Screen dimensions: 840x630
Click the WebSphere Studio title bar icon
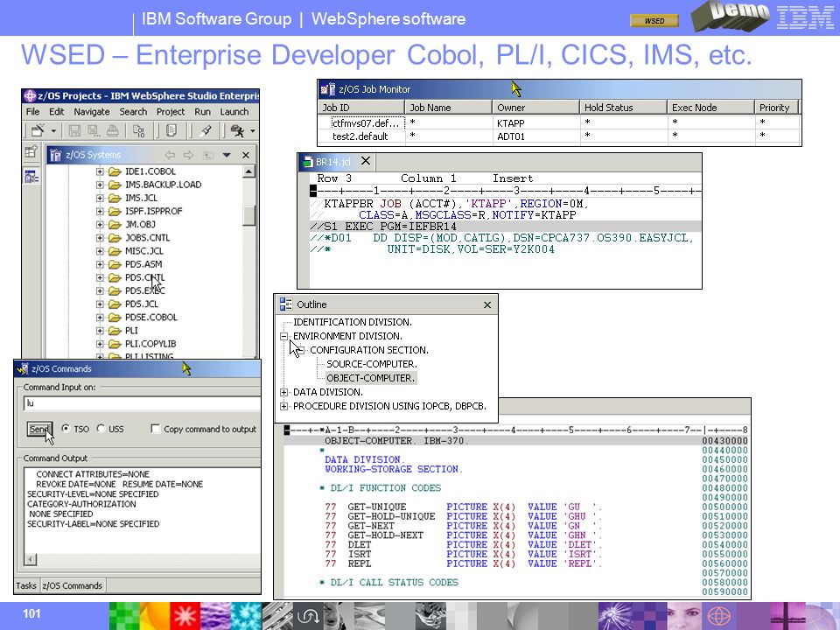point(30,96)
